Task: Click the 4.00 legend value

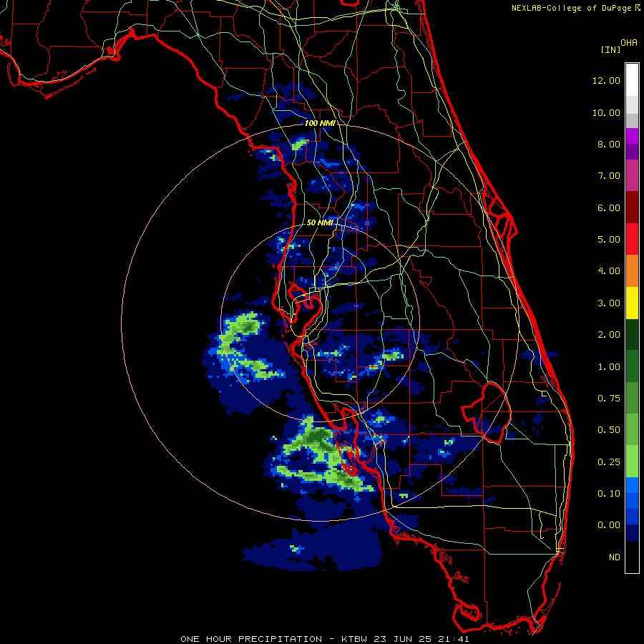Action: 609,271
